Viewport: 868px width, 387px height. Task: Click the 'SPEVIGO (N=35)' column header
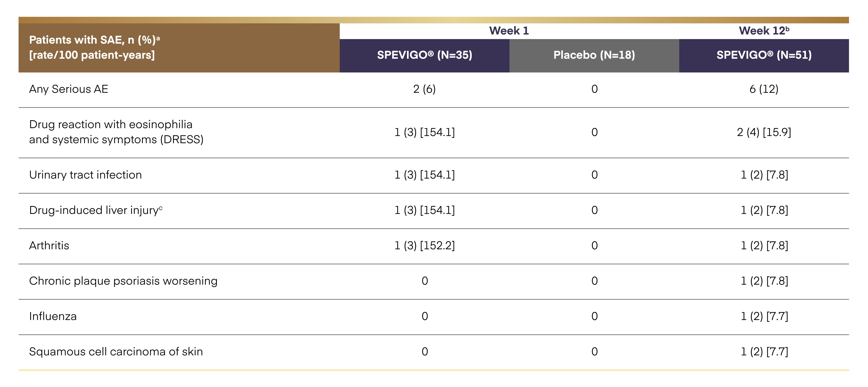(424, 55)
